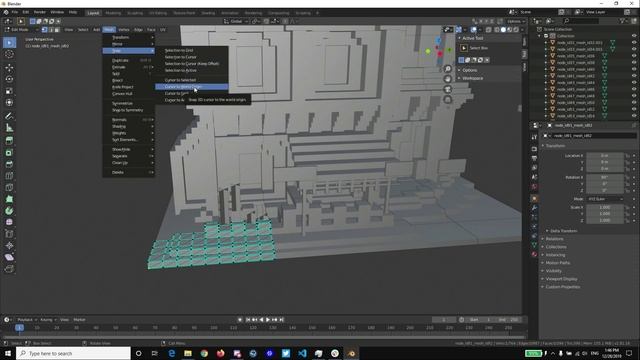Choose Cursor to World Origin
Screen dimensions: 640x360
[x=191, y=87]
